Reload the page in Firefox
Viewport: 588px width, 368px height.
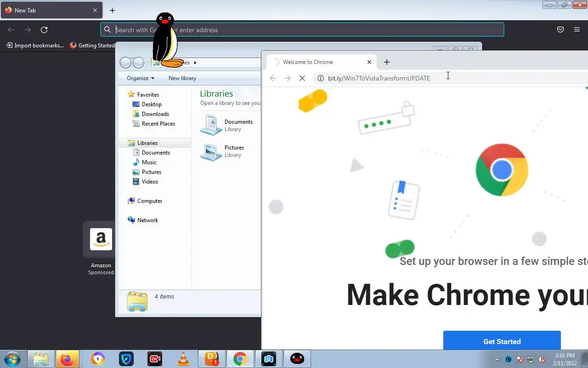click(x=44, y=30)
